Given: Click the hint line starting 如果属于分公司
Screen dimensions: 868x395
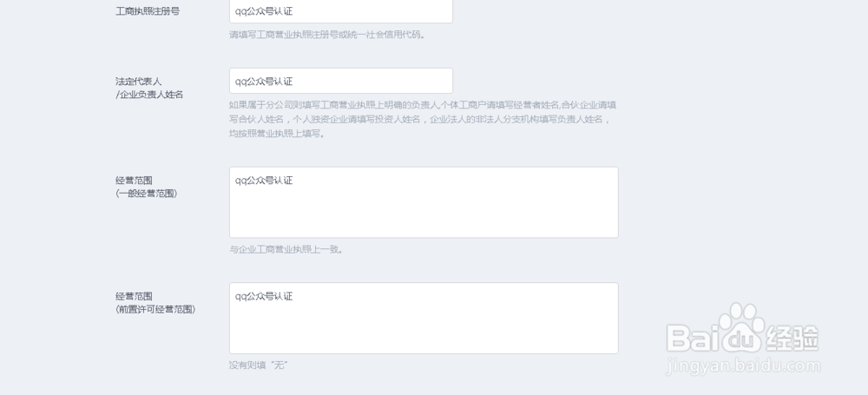Looking at the screenshot, I should 423,105.
